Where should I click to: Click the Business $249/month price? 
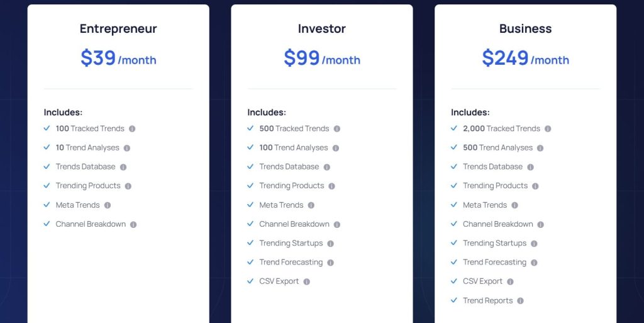pos(525,59)
